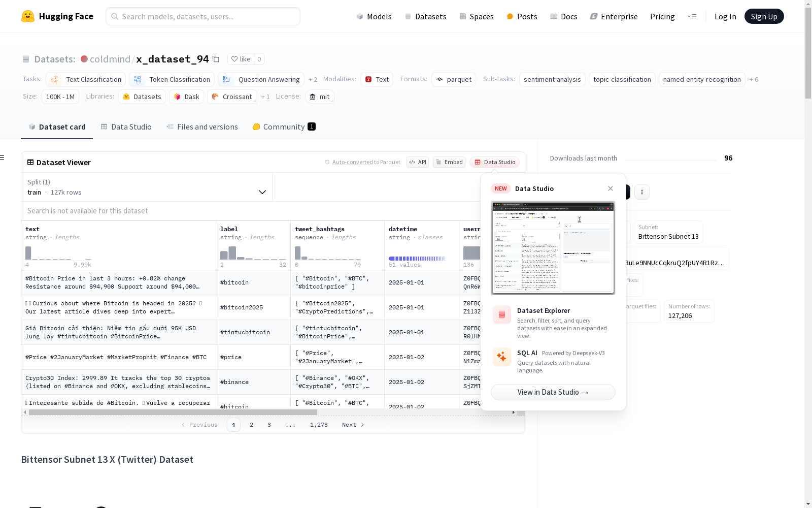The width and height of the screenshot is (812, 508).
Task: Click the Datasets library tag
Action: point(142,97)
